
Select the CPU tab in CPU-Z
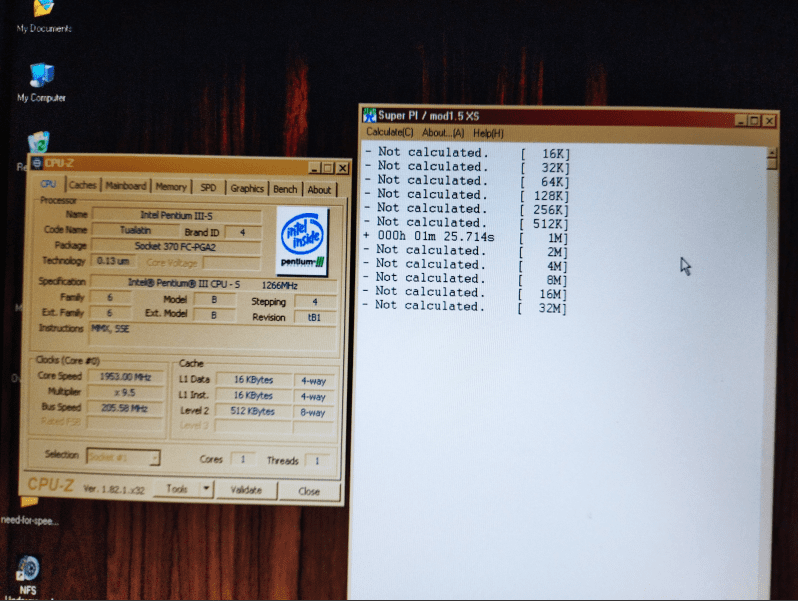[x=48, y=184]
